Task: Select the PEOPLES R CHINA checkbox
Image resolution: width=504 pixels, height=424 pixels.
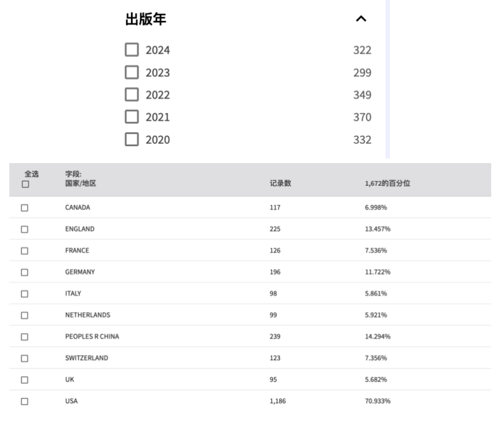Action: click(x=24, y=337)
